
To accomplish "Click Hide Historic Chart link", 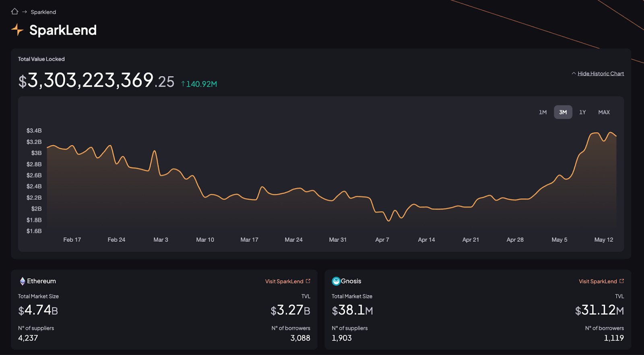I will [x=601, y=73].
